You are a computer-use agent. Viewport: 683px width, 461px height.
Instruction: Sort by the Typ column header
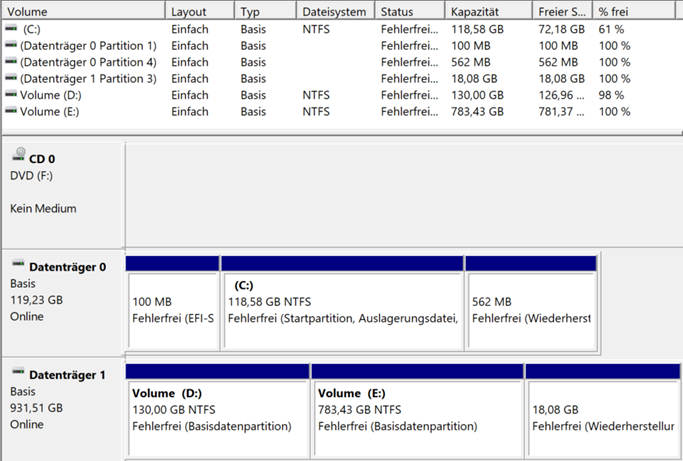coord(265,12)
